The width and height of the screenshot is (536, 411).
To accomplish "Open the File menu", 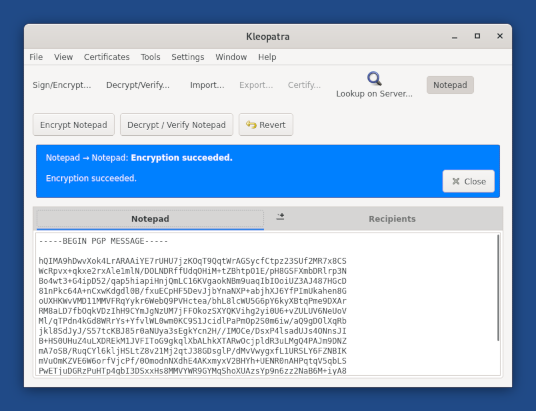I will pyautogui.click(x=36, y=57).
